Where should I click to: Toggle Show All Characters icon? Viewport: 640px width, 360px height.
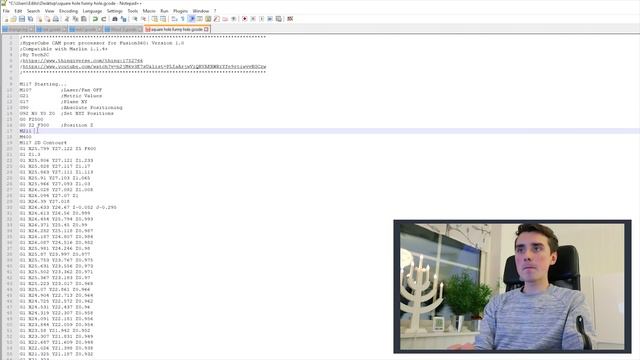(x=183, y=19)
